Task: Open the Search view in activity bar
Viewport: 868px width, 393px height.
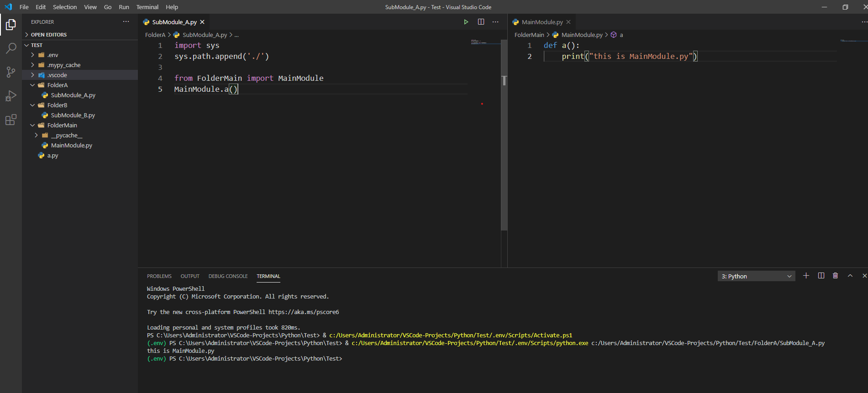Action: [11, 48]
